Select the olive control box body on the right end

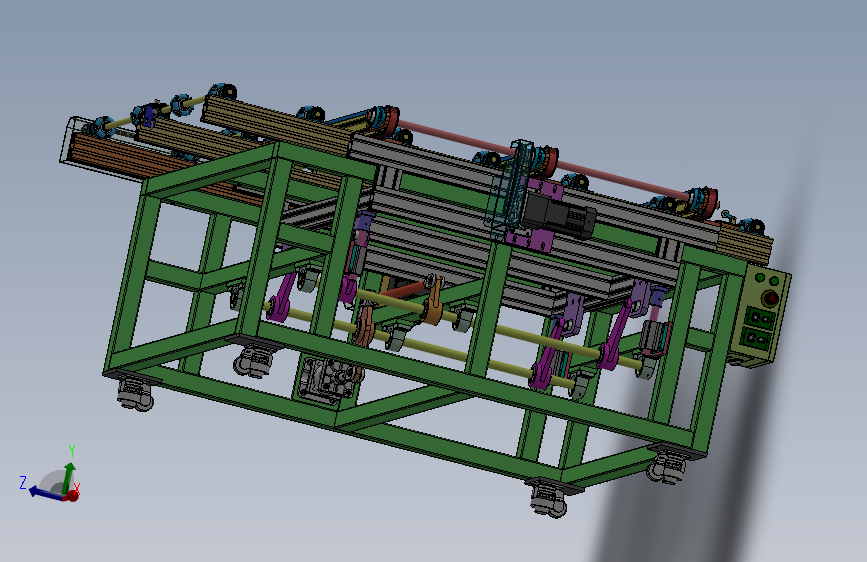coord(759,317)
